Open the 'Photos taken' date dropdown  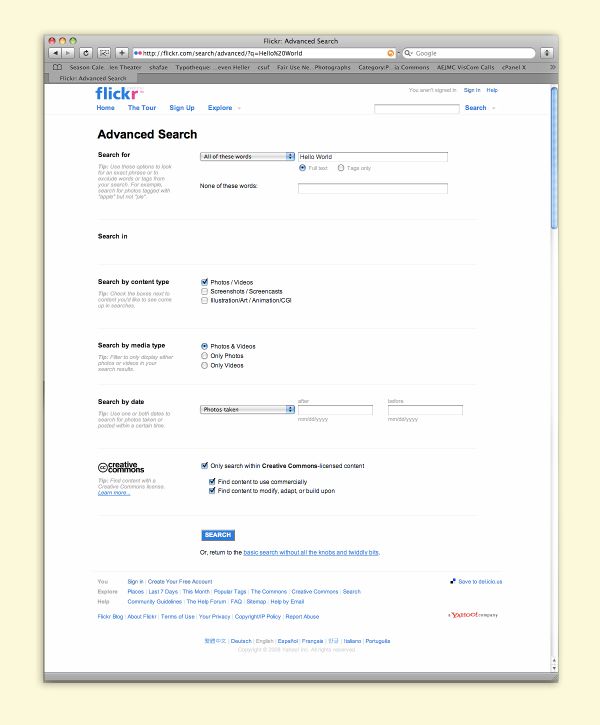click(247, 409)
